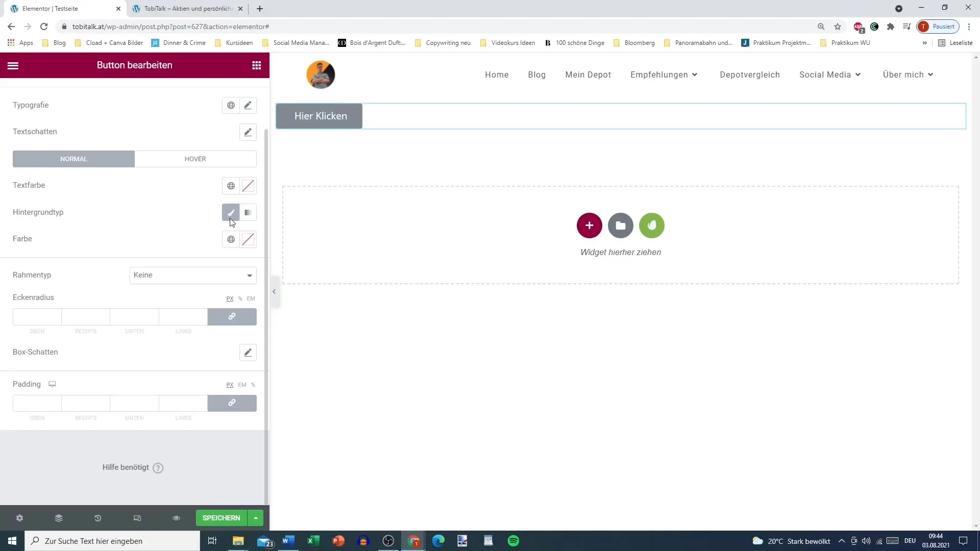Open the Elementor page settings gear

coord(19,518)
